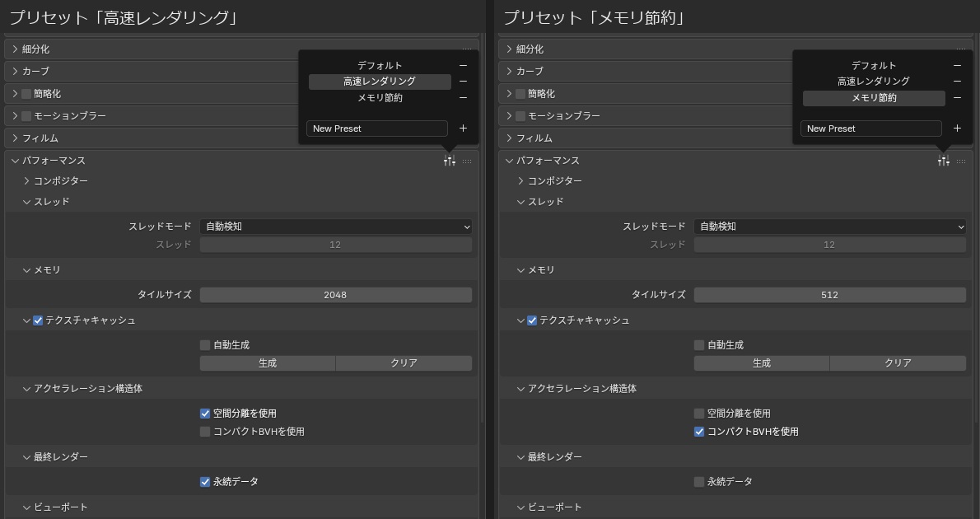This screenshot has width=980, height=519.
Task: Remove デフォルト preset in the right panel popup
Action: click(958, 66)
